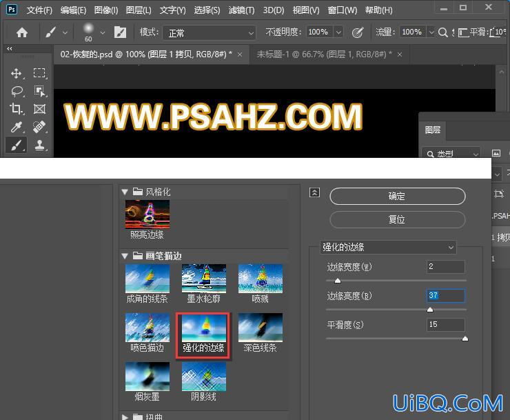Open the 视图(V) menu
This screenshot has width=510, height=420.
pos(306,10)
